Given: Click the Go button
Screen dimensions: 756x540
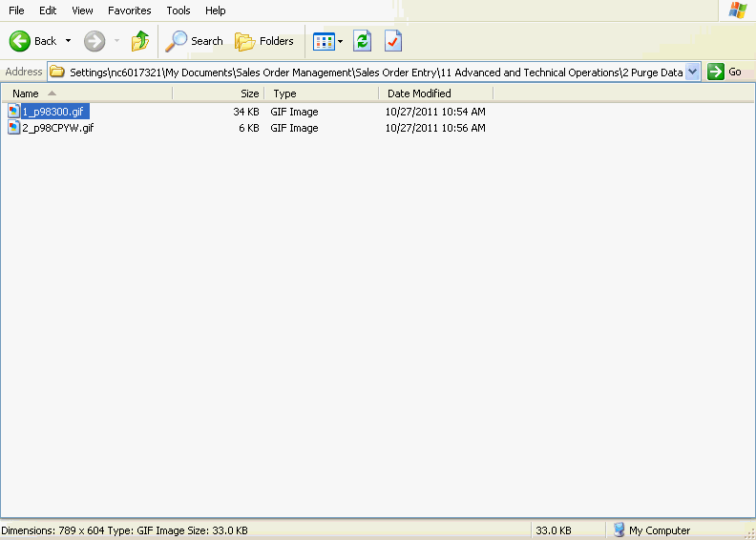Looking at the screenshot, I should [x=724, y=72].
